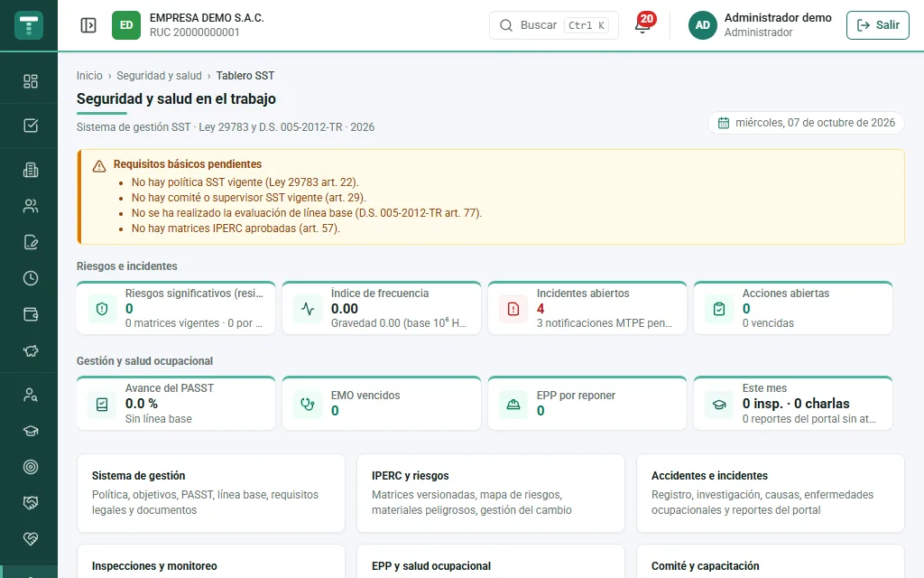Viewport: 924px width, 578px height.
Task: Go to Seguridad y salud breadcrumb
Action: [159, 76]
